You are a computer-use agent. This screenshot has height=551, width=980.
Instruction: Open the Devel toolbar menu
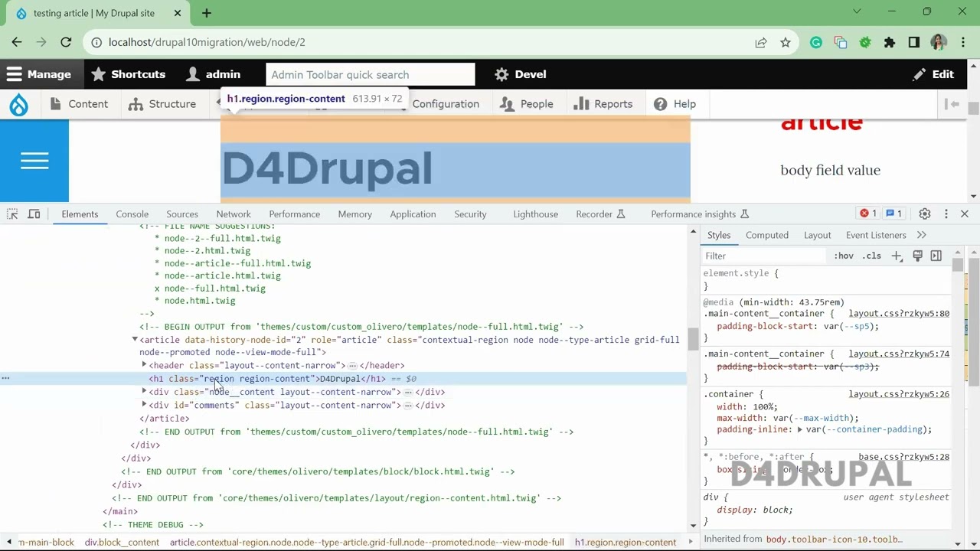coord(520,74)
